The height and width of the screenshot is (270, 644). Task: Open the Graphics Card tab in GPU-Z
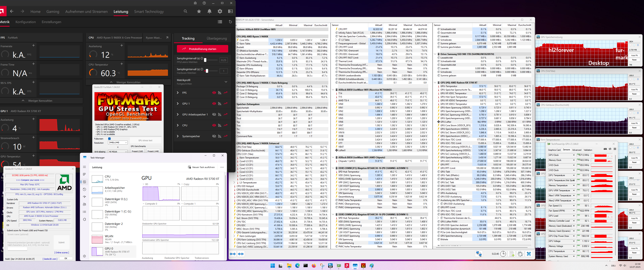click(554, 150)
